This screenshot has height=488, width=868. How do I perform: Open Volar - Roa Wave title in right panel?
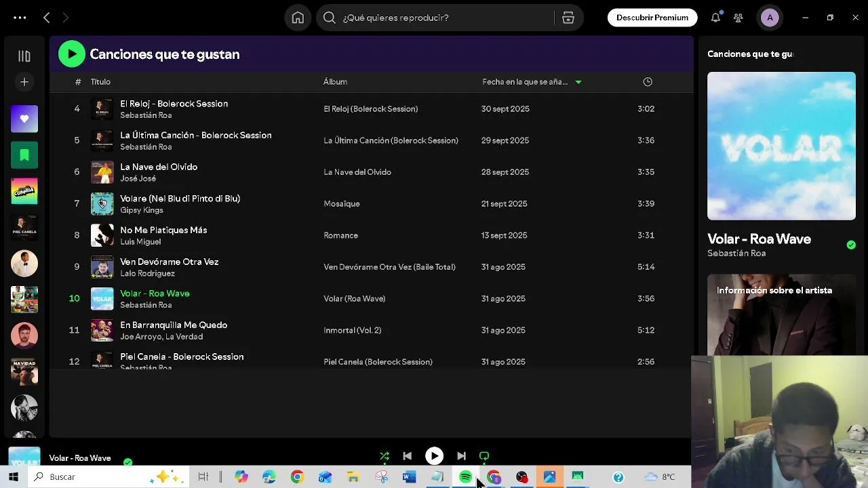[x=759, y=239]
